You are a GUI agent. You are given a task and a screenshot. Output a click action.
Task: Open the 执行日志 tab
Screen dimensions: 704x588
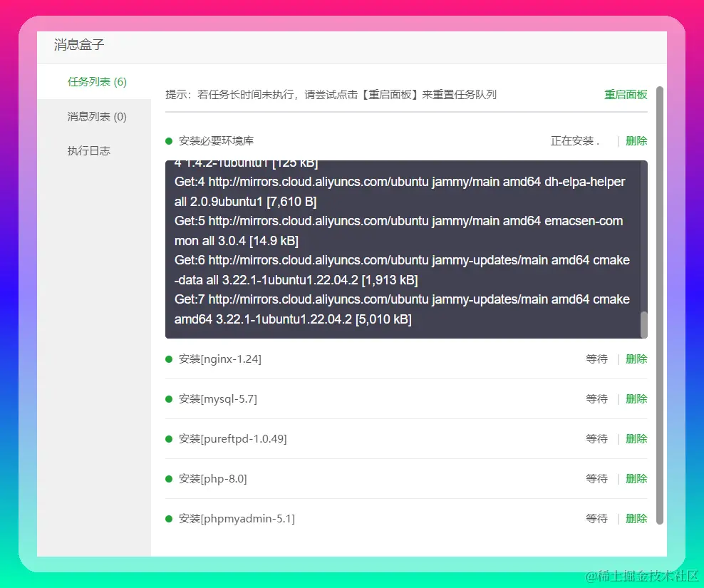(x=88, y=151)
